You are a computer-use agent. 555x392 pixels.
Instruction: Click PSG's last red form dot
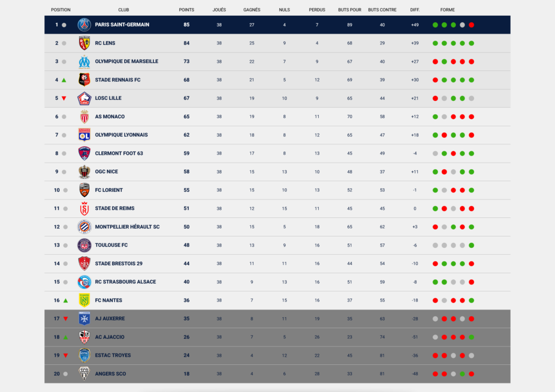[x=472, y=25]
